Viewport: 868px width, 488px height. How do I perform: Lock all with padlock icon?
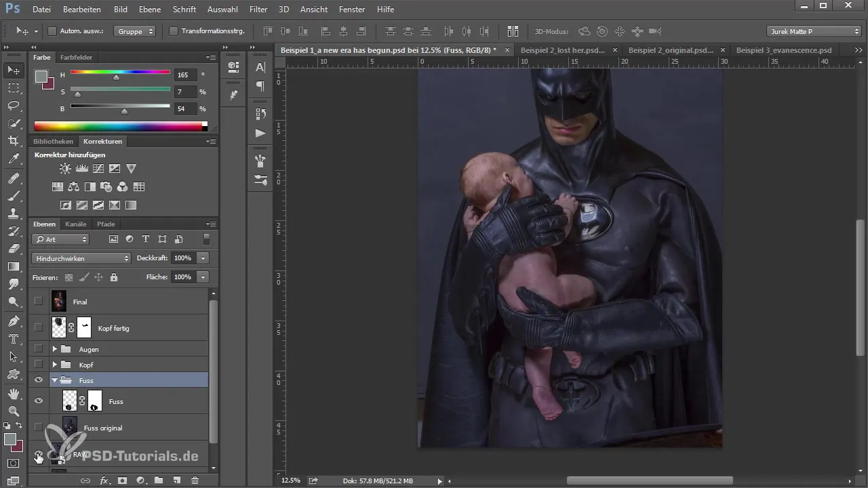click(x=114, y=277)
